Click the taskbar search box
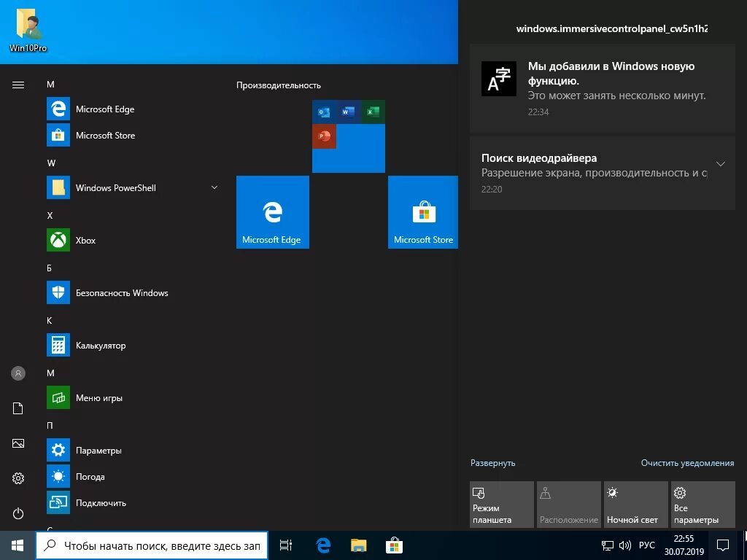This screenshot has height=560, width=747. pos(152,545)
